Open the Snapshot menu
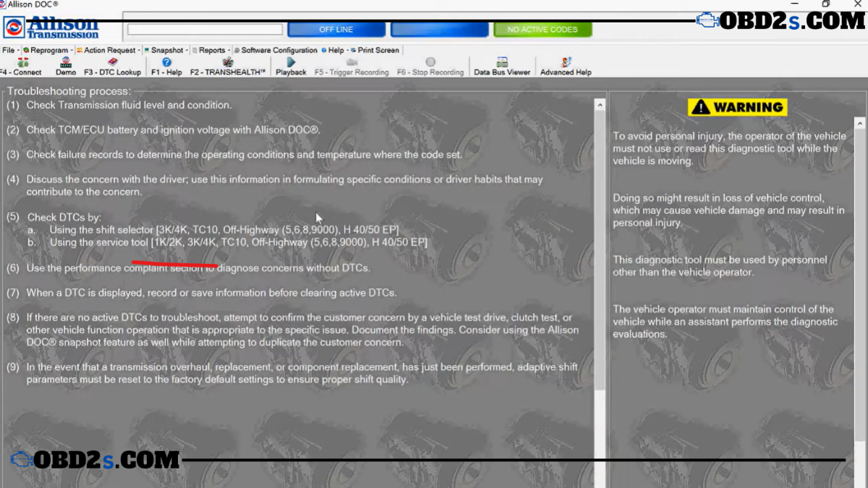The height and width of the screenshot is (488, 868). [164, 51]
